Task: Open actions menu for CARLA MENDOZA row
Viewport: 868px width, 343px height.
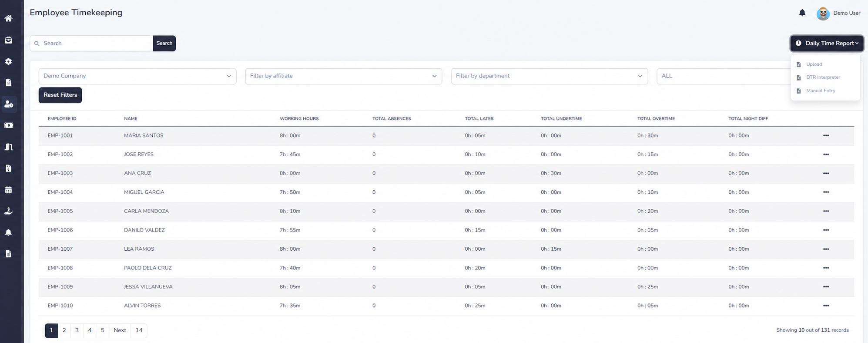Action: coord(826,211)
